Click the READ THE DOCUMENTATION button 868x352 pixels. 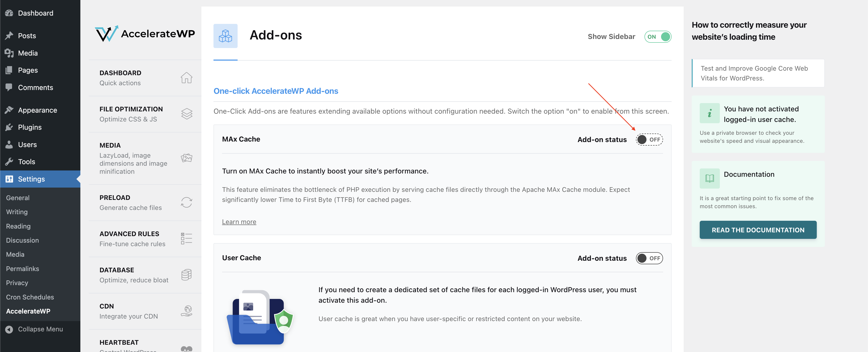[x=758, y=230]
